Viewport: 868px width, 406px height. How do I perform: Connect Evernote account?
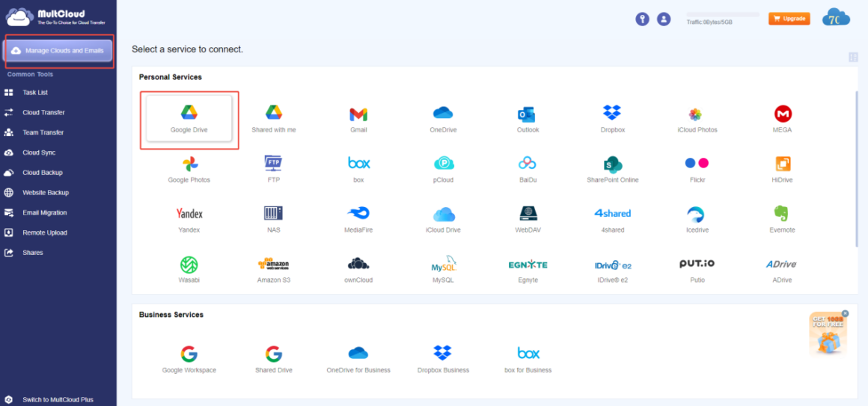[782, 220]
